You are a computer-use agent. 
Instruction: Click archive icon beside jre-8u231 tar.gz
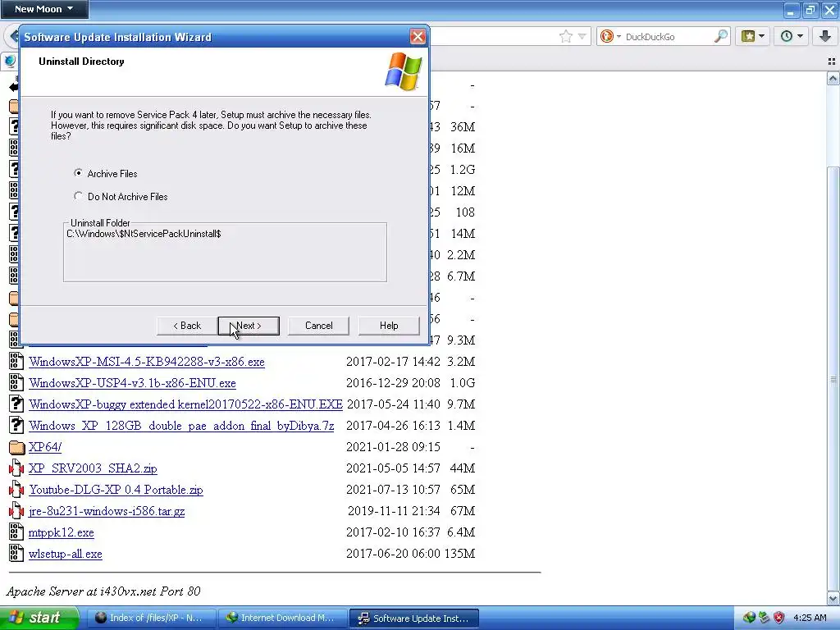(16, 511)
